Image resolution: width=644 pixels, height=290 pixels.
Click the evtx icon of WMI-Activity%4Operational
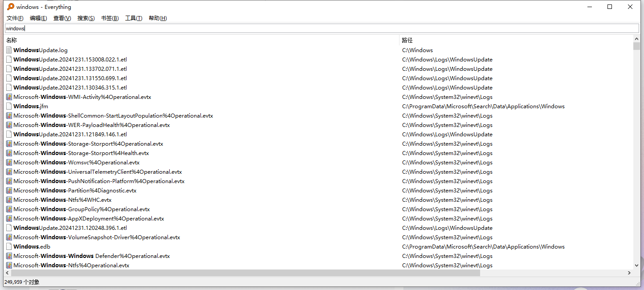(9, 97)
